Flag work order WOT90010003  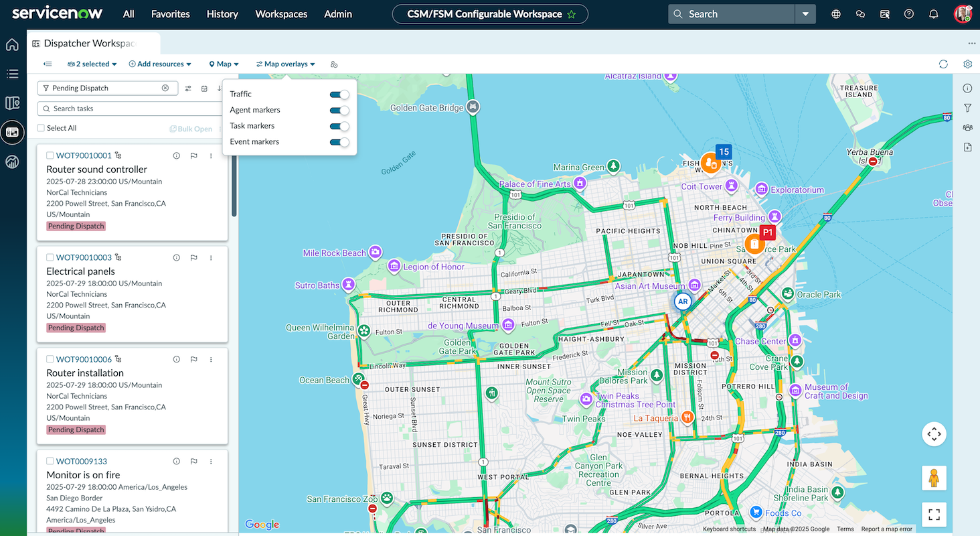point(193,257)
